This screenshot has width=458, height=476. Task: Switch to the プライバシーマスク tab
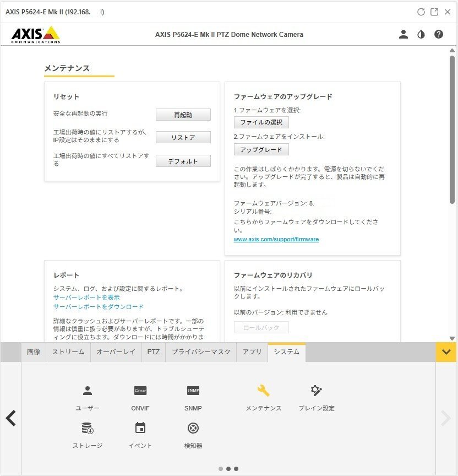[x=201, y=352]
